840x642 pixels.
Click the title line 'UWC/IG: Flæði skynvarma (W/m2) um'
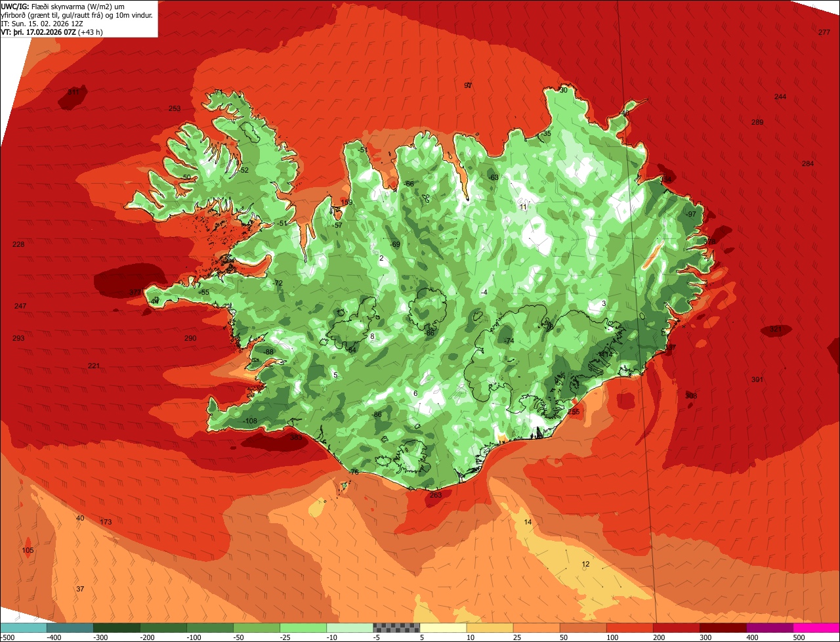[62, 6]
